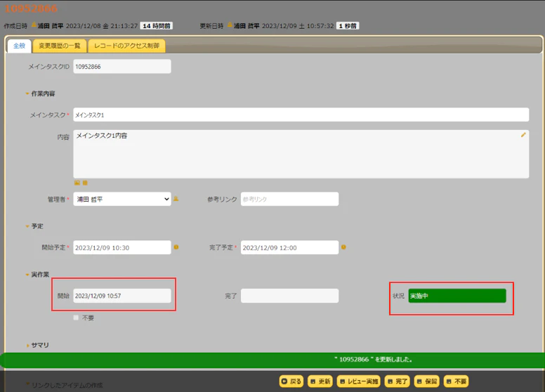Image resolution: width=545 pixels, height=392 pixels.
Task: Click the clock icon next to 開始予定
Action: [x=176, y=247]
